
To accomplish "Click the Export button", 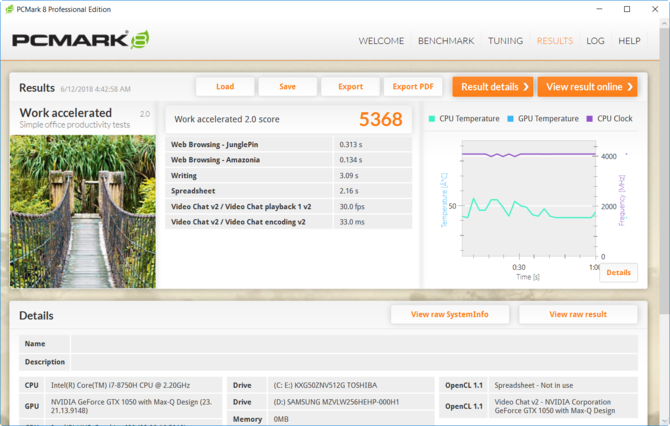I will 350,87.
